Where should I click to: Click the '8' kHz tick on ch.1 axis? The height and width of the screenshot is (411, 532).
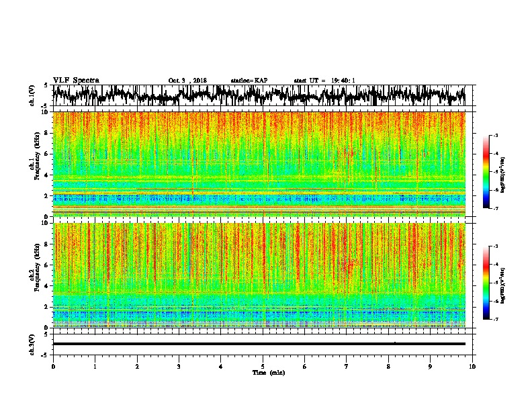point(46,133)
